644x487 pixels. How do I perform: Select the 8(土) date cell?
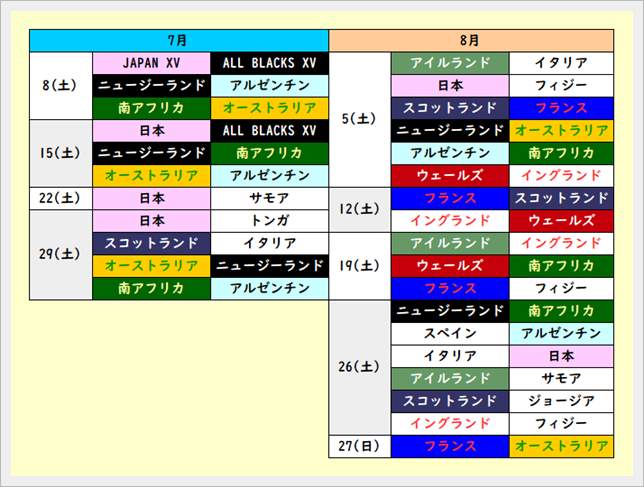click(x=61, y=85)
